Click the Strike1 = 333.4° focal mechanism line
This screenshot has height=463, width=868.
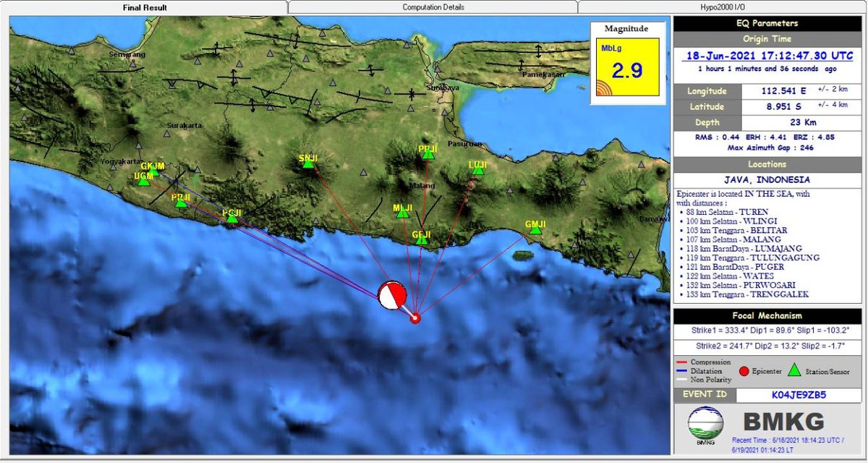(770, 331)
